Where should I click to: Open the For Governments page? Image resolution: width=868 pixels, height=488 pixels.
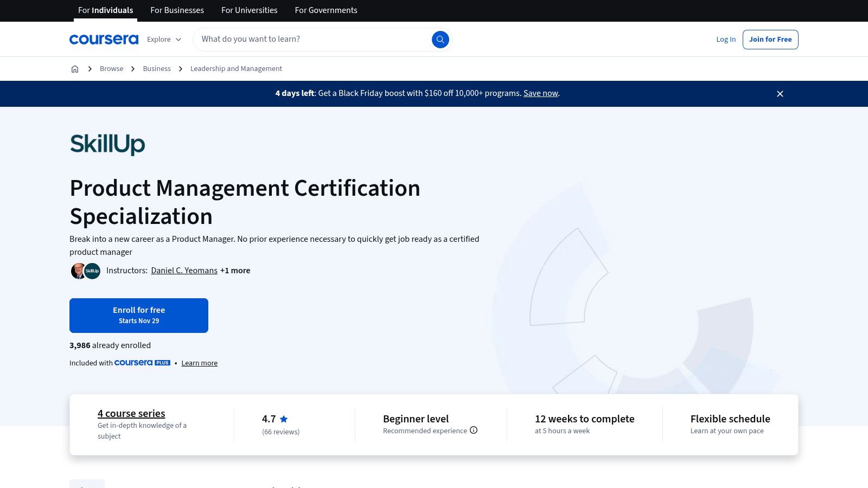[325, 10]
